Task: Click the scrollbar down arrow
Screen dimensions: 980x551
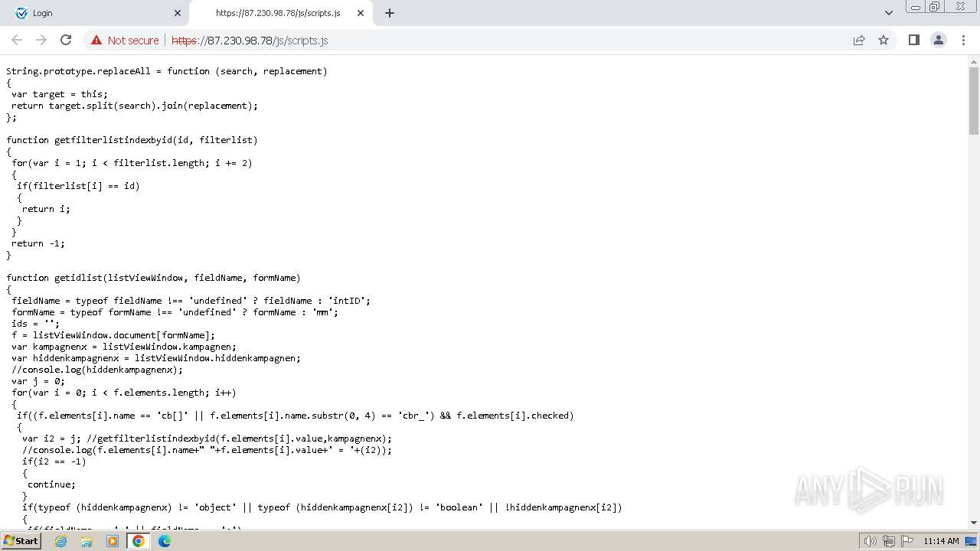Action: tap(974, 523)
